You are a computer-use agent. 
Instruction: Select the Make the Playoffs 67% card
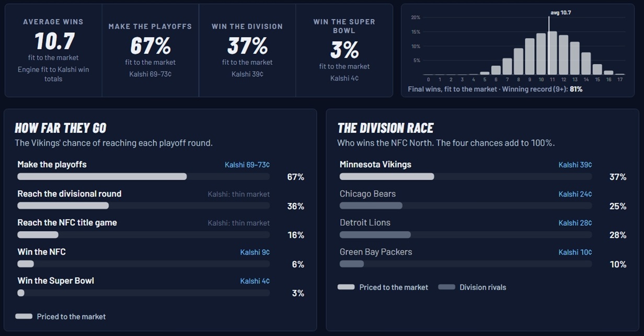pos(150,50)
